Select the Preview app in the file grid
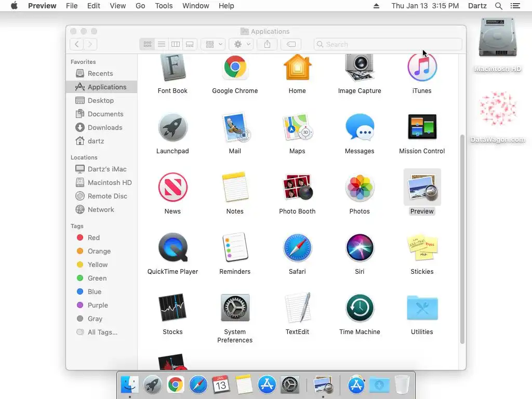Image resolution: width=532 pixels, height=399 pixels. [422, 187]
